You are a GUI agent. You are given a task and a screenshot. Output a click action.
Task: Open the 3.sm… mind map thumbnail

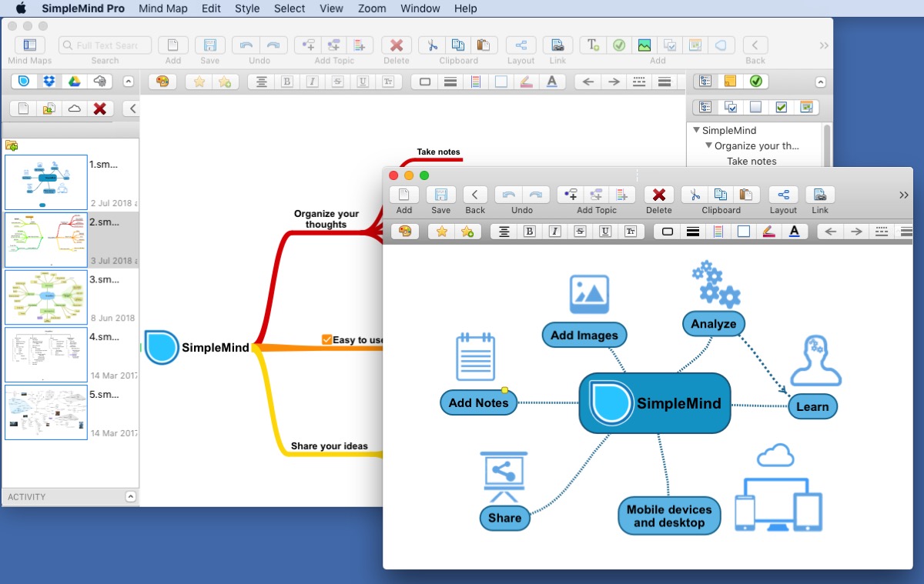[46, 297]
